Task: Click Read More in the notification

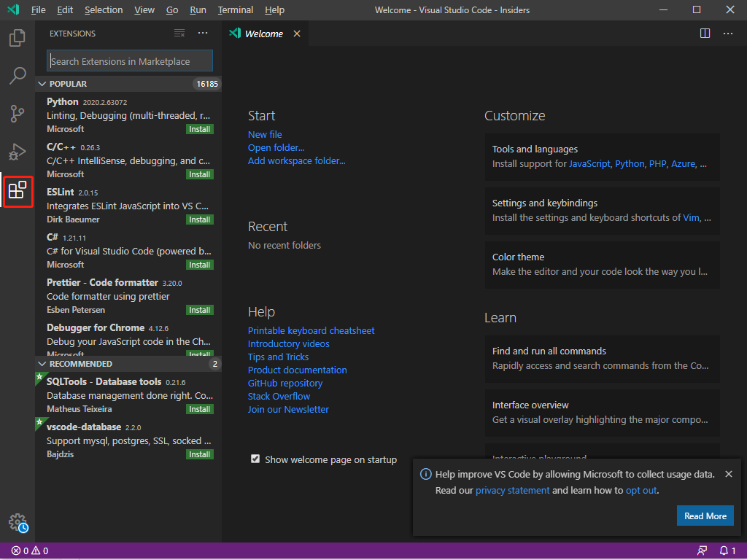Action: click(x=705, y=516)
